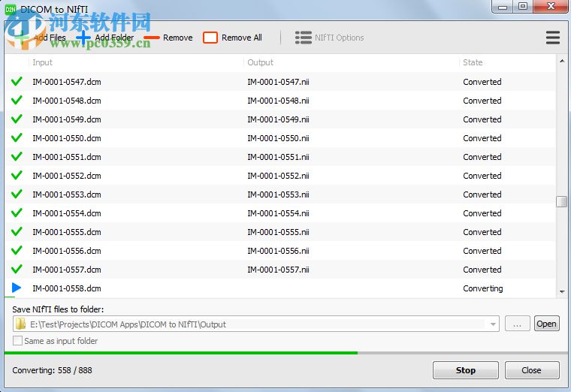Click the Save NIfTI files to folder label
Image resolution: width=571 pixels, height=392 pixels.
(58, 309)
